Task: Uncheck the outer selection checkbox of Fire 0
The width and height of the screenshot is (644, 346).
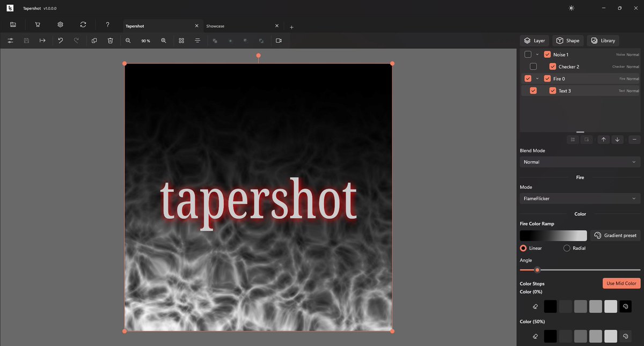Action: 528,78
